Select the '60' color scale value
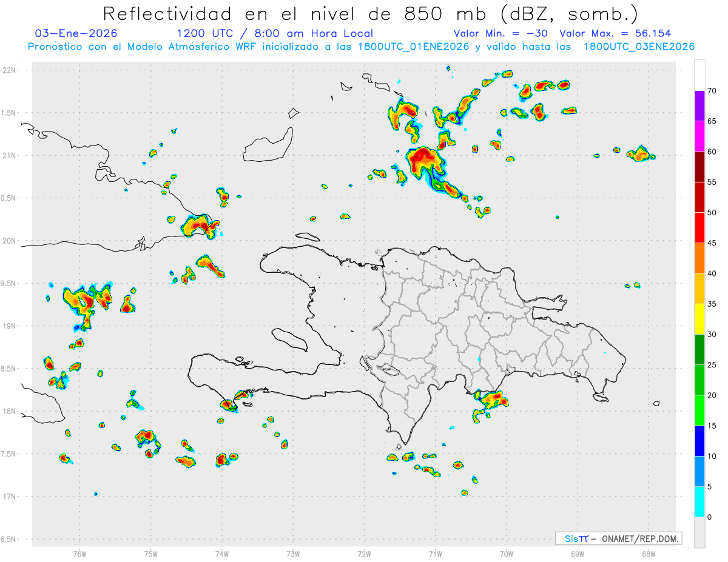The width and height of the screenshot is (728, 562). pos(713,152)
